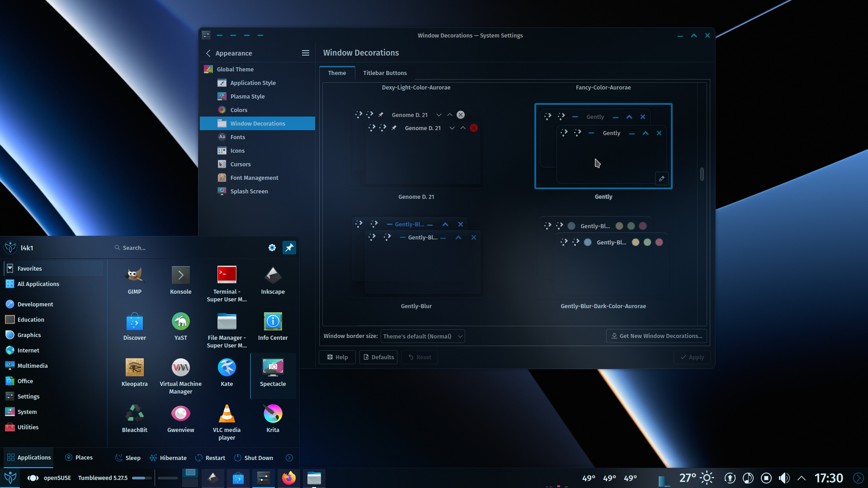Open Colors settings in the sidebar
Viewport: 868px width, 488px height.
pos(240,110)
